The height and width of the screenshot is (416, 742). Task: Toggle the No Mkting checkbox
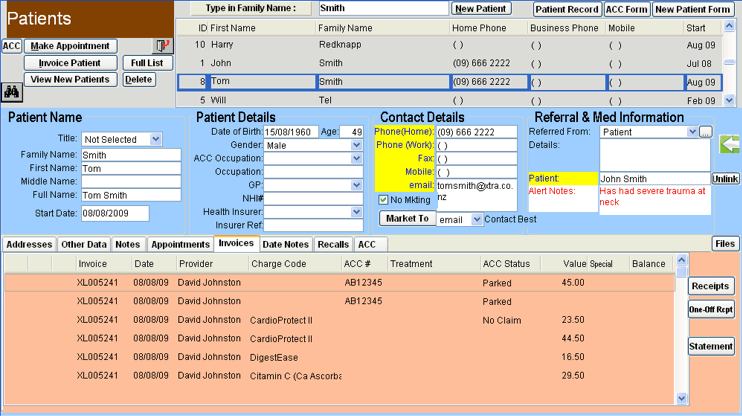tap(384, 200)
